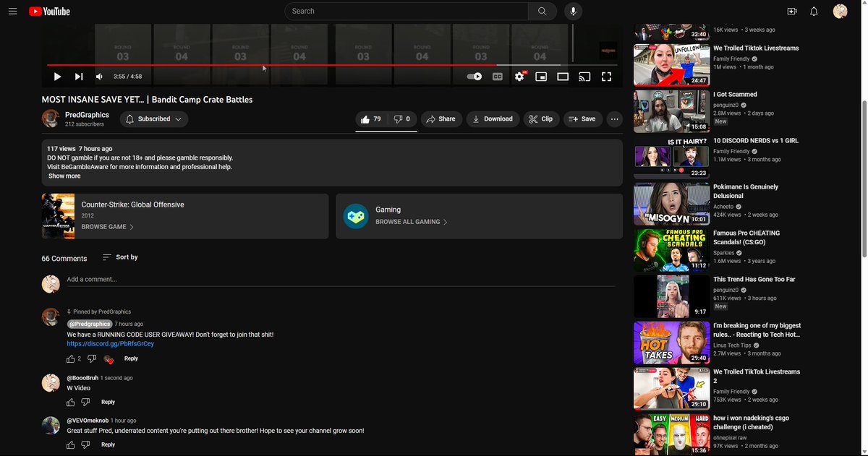Open Famous Pro CHEATING Scandals thumbnail
Image resolution: width=868 pixels, height=456 pixels.
672,250
